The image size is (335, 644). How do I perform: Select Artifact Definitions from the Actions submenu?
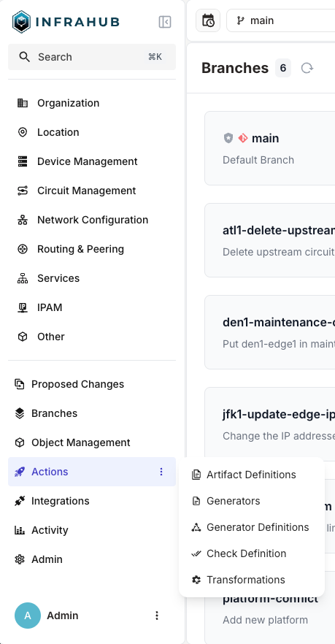click(x=251, y=475)
